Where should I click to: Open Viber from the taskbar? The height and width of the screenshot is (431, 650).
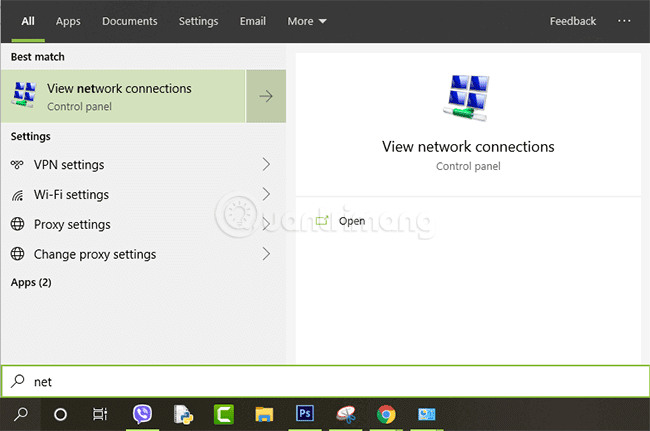coord(142,414)
